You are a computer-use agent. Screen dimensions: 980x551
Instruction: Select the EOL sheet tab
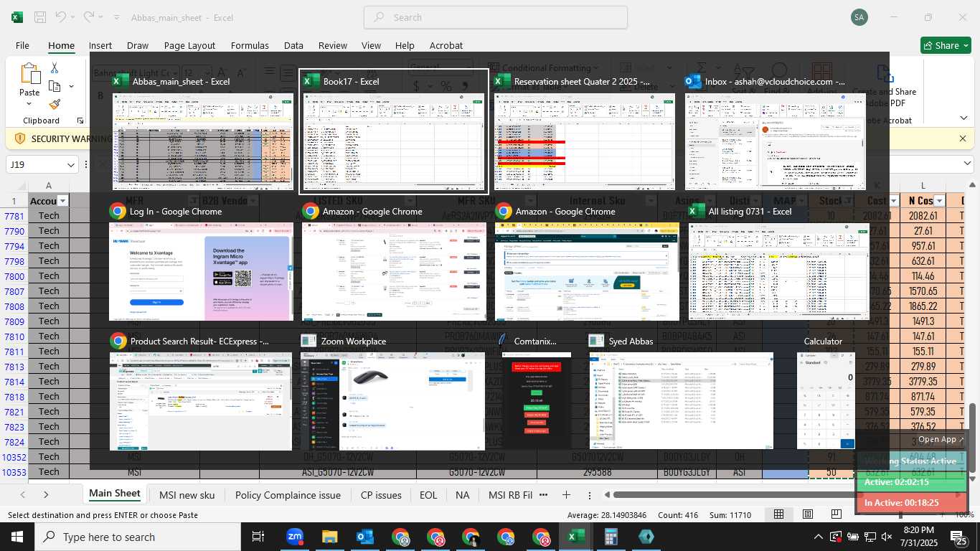click(x=428, y=494)
